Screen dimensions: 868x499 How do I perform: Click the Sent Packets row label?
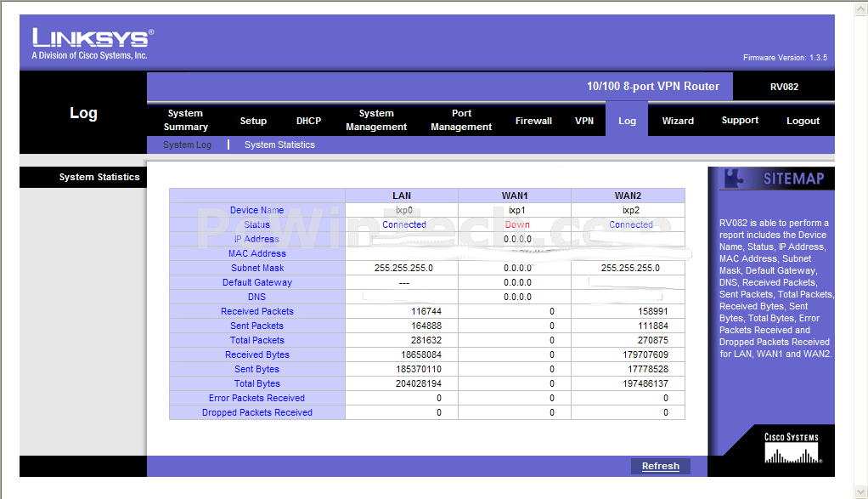point(256,326)
